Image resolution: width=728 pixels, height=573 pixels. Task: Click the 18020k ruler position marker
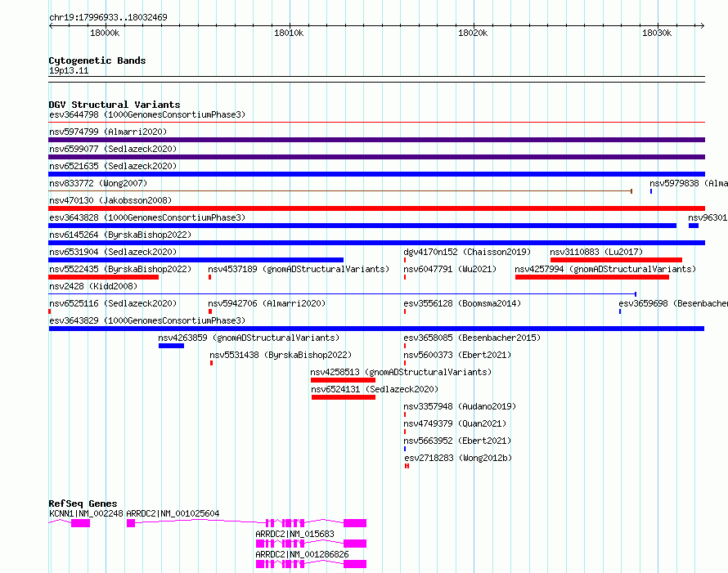[x=473, y=33]
